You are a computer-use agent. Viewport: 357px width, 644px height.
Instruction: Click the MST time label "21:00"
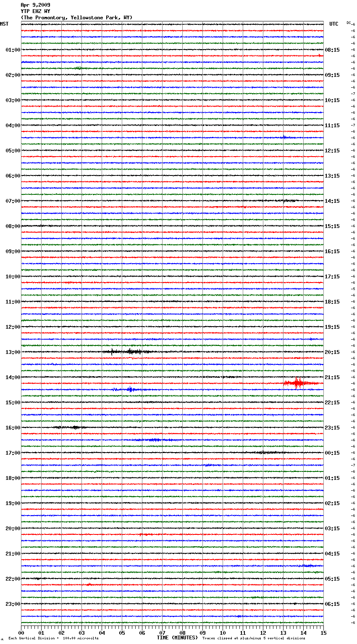[13, 554]
